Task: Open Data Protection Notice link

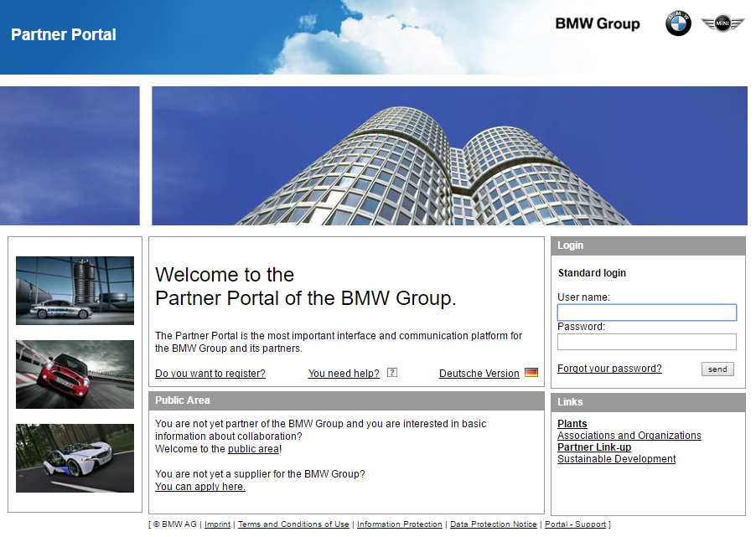Action: tap(493, 524)
